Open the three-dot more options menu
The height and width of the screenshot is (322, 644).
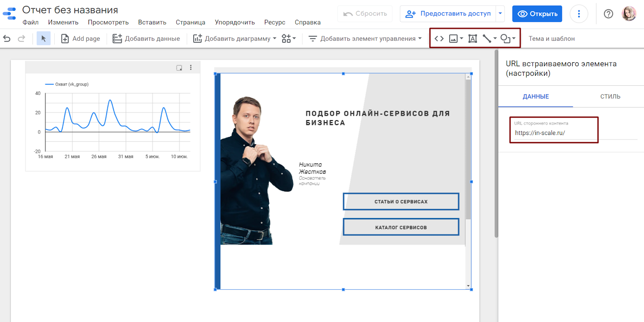[x=579, y=14]
